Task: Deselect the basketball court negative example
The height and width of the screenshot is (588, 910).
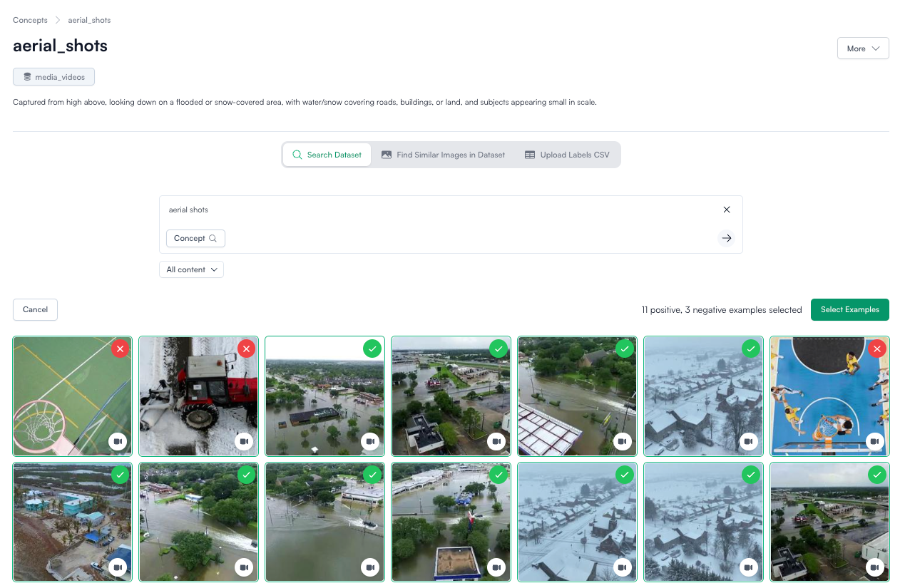Action: 876,349
